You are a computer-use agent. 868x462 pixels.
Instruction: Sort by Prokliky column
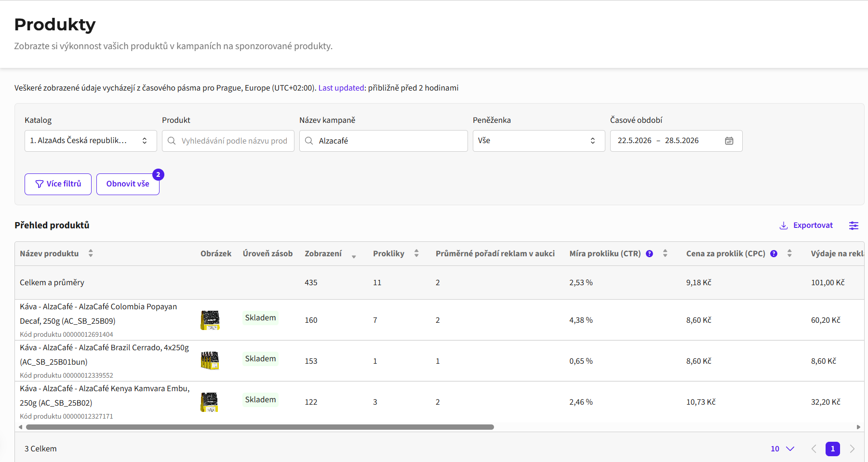(416, 253)
